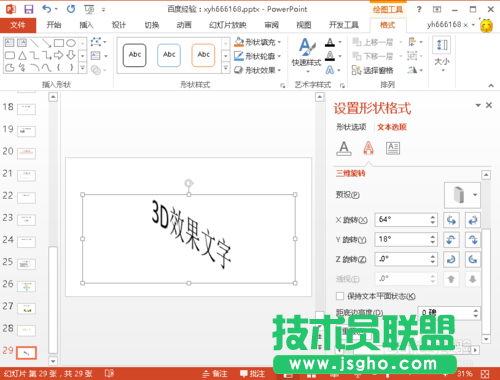Select the right arrow shape
Image resolution: width=500 pixels, height=380 pixels.
pos(59,55)
